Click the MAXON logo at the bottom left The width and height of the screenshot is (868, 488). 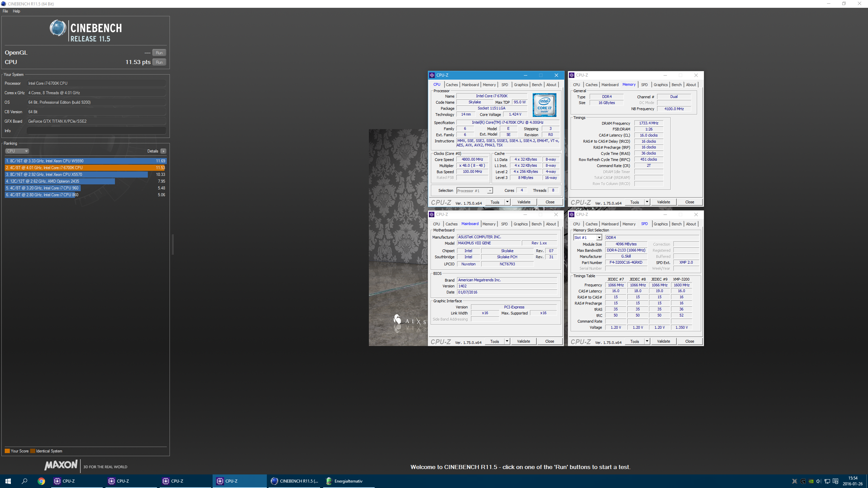point(61,465)
